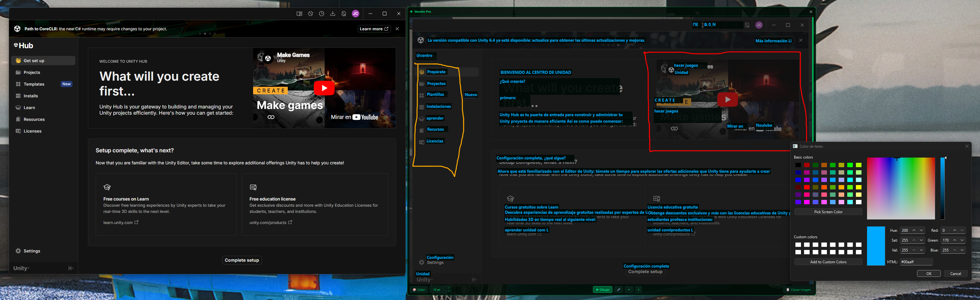Click the clear X icon in overlay toolbar

click(639, 290)
